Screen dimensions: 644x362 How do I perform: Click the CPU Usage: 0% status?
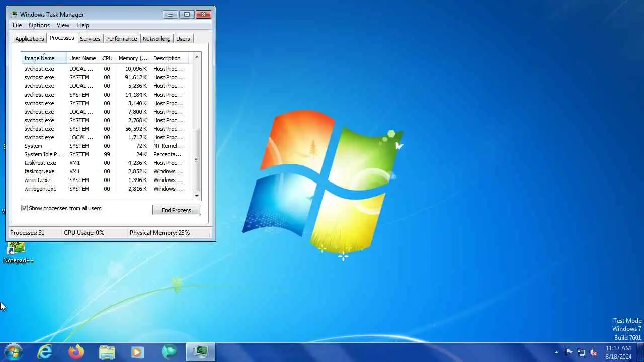pos(84,233)
